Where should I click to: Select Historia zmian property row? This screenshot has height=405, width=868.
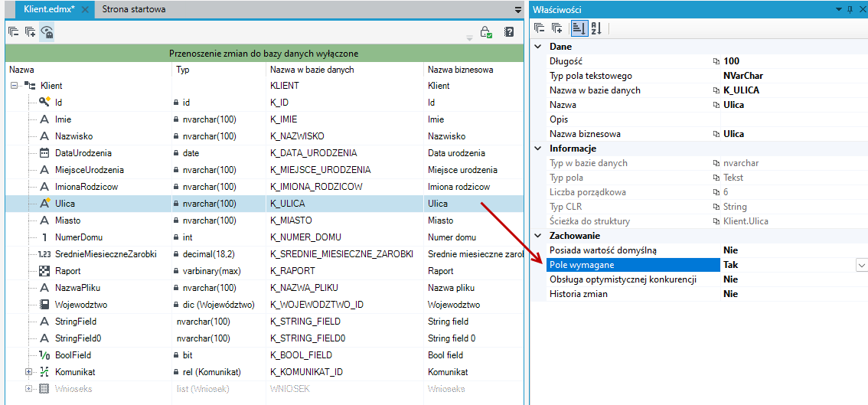[x=699, y=294]
